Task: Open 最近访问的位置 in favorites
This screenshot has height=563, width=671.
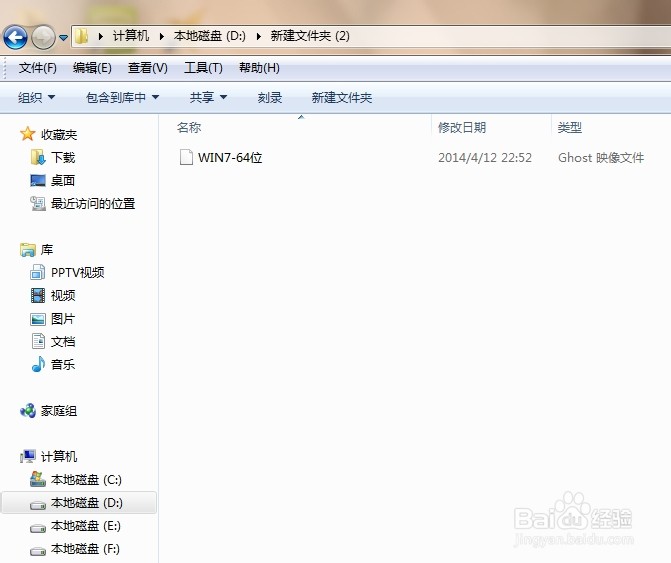Action: coord(93,204)
